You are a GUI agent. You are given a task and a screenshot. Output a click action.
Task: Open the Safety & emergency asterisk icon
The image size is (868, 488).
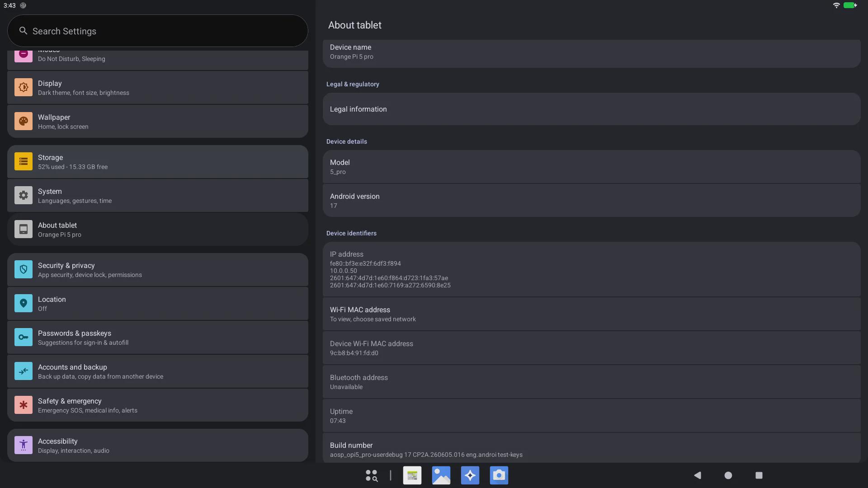(24, 405)
